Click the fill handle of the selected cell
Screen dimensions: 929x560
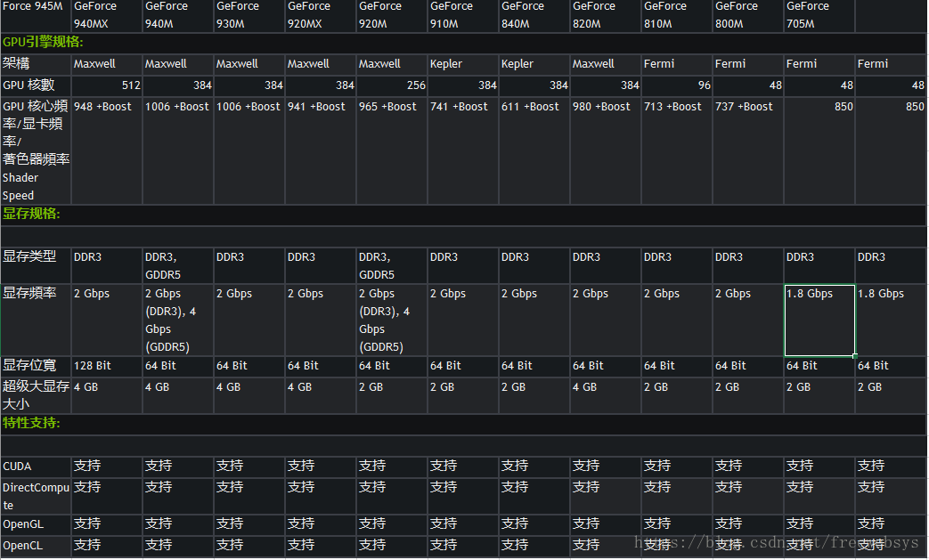click(x=855, y=356)
